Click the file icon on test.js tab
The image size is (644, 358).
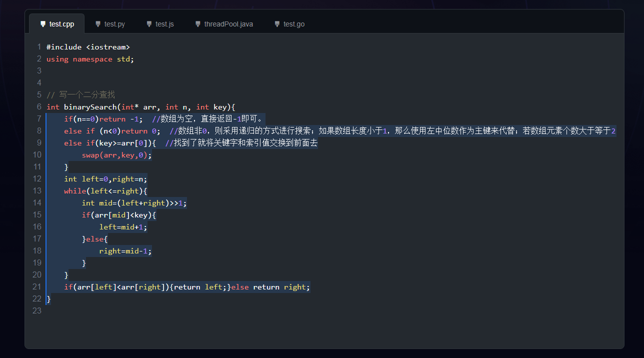pyautogui.click(x=149, y=24)
